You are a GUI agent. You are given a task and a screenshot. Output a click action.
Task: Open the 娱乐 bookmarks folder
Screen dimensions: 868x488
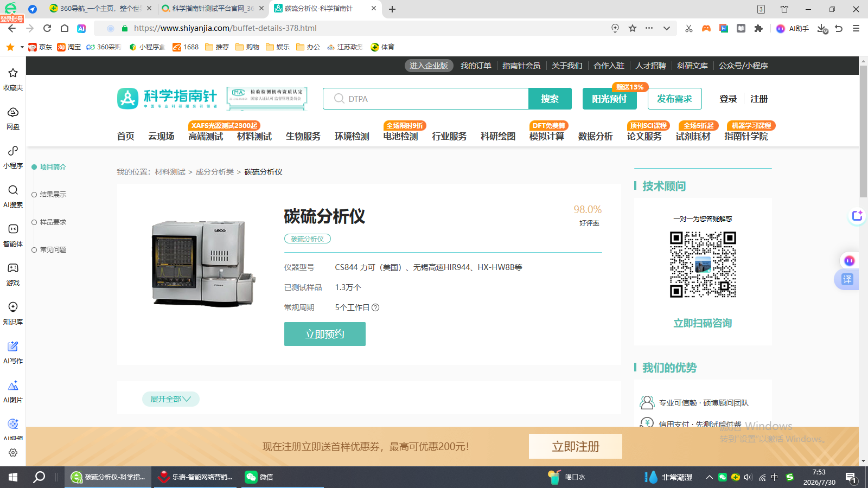278,47
